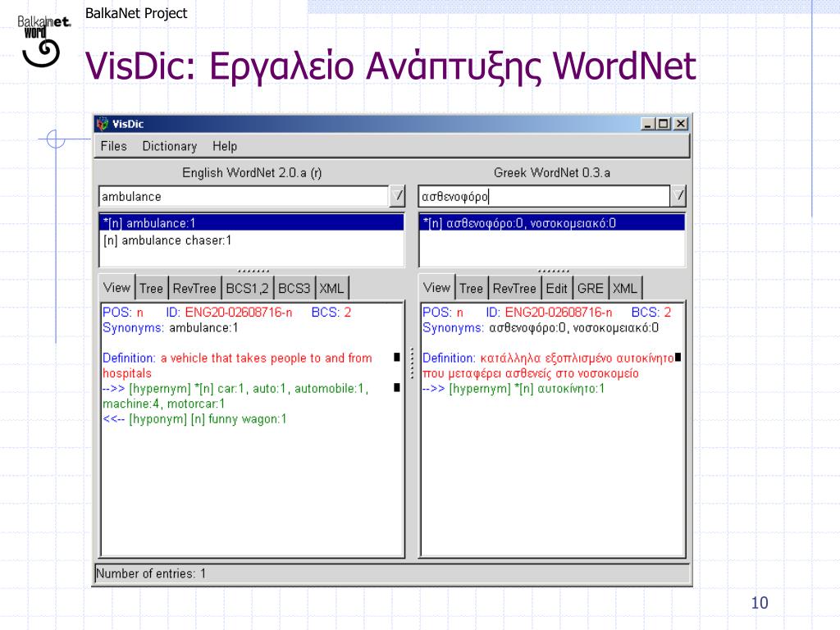
Task: Open the Help menu
Action: 225,146
